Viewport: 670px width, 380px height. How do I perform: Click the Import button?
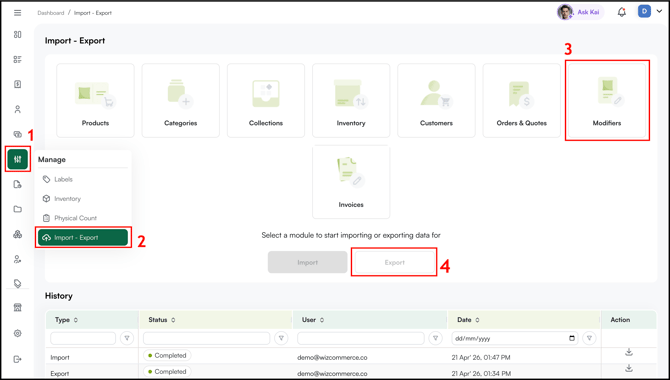tap(308, 262)
